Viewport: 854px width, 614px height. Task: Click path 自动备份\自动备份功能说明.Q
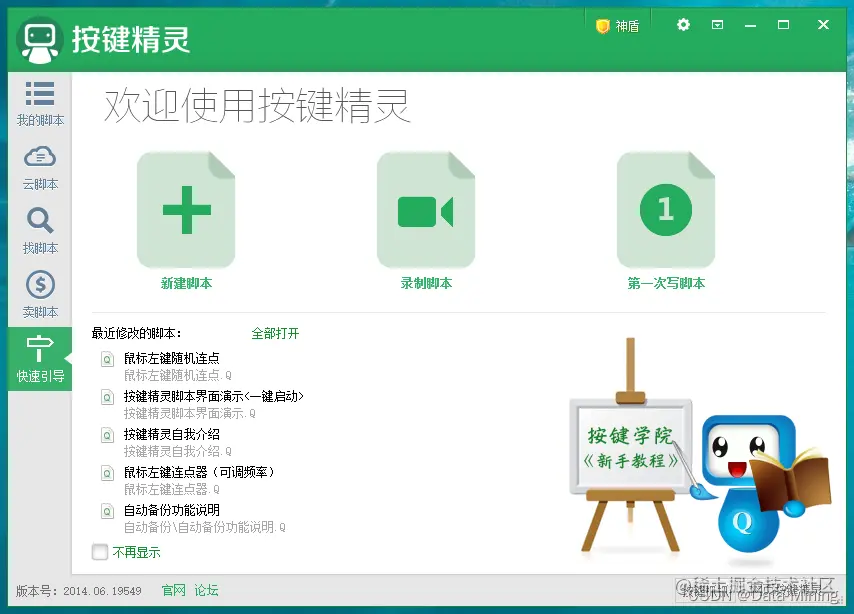[205, 527]
